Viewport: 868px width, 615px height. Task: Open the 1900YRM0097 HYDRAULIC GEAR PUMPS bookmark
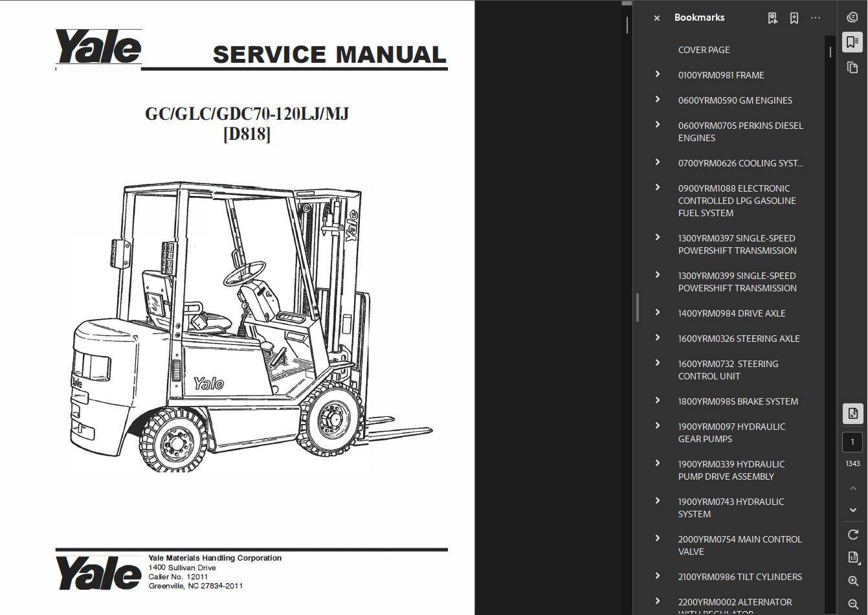click(x=731, y=432)
